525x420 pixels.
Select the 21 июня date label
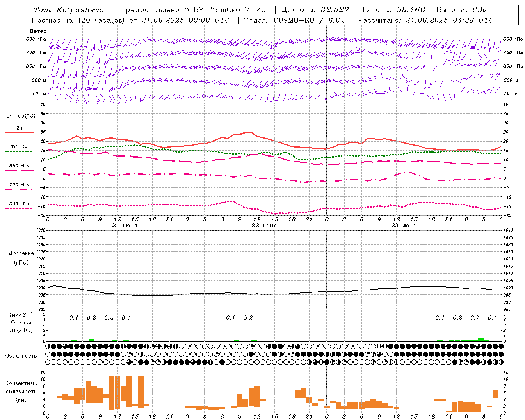(x=125, y=226)
